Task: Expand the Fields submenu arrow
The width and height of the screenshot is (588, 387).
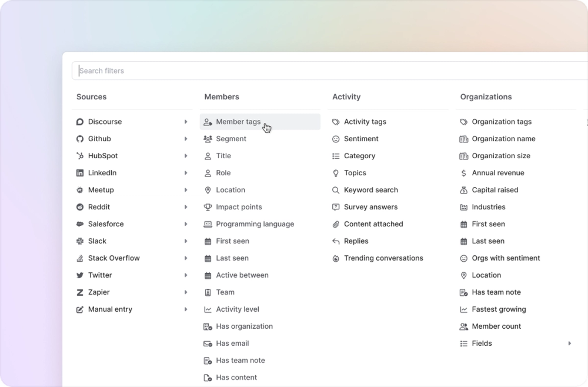Action: tap(570, 343)
